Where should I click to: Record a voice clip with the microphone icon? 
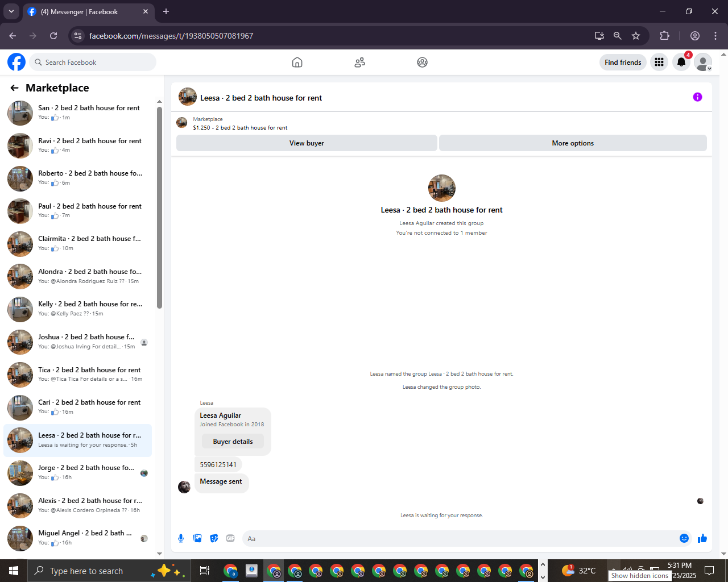click(181, 538)
